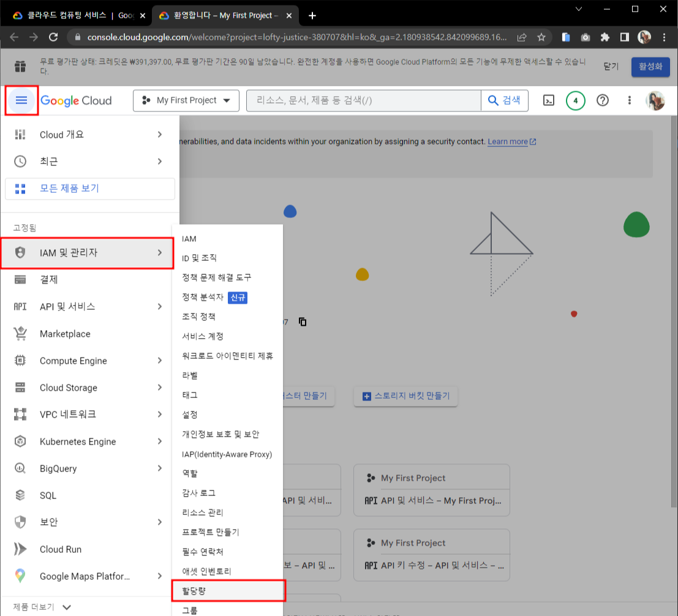Open Chrome three-dot menu
Image resolution: width=678 pixels, height=616 pixels.
(x=664, y=37)
